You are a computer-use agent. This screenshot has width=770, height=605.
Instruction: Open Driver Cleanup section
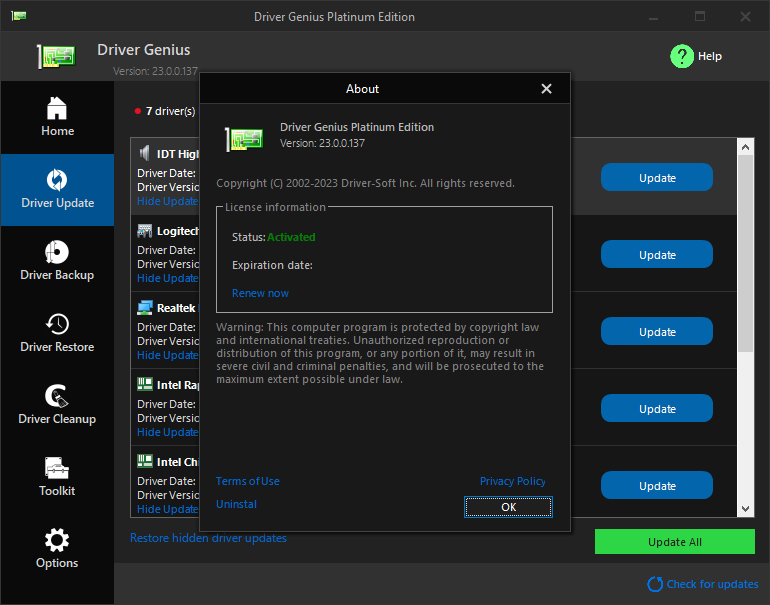click(57, 406)
